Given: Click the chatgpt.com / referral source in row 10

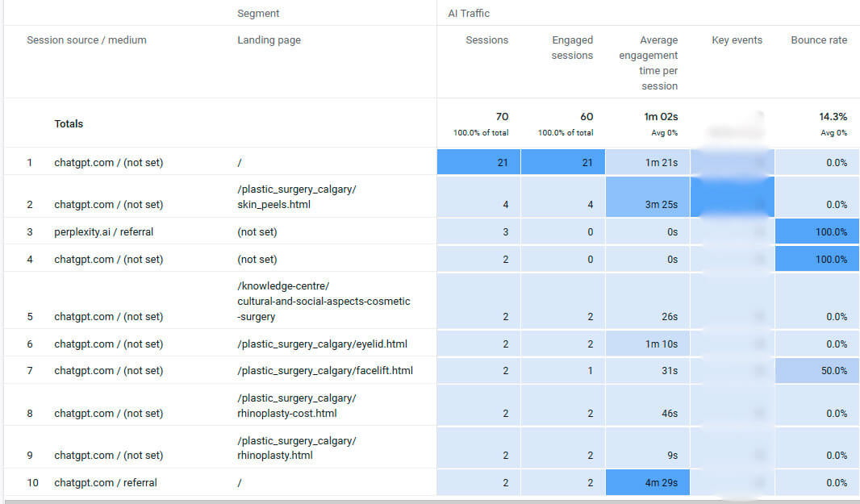Looking at the screenshot, I should (105, 483).
